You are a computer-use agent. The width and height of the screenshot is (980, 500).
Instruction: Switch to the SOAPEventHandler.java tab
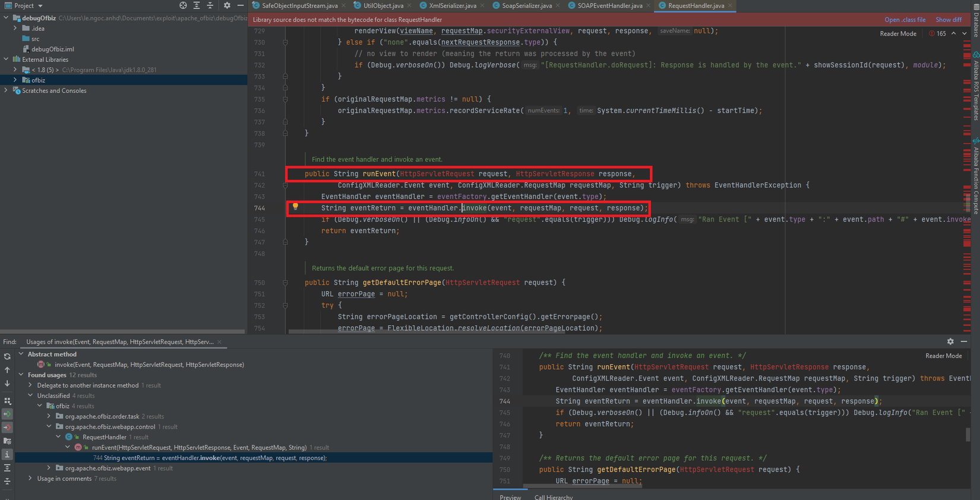pos(609,5)
